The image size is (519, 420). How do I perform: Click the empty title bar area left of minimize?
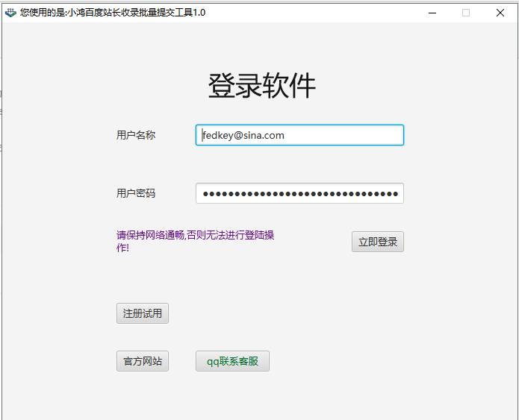coord(314,12)
